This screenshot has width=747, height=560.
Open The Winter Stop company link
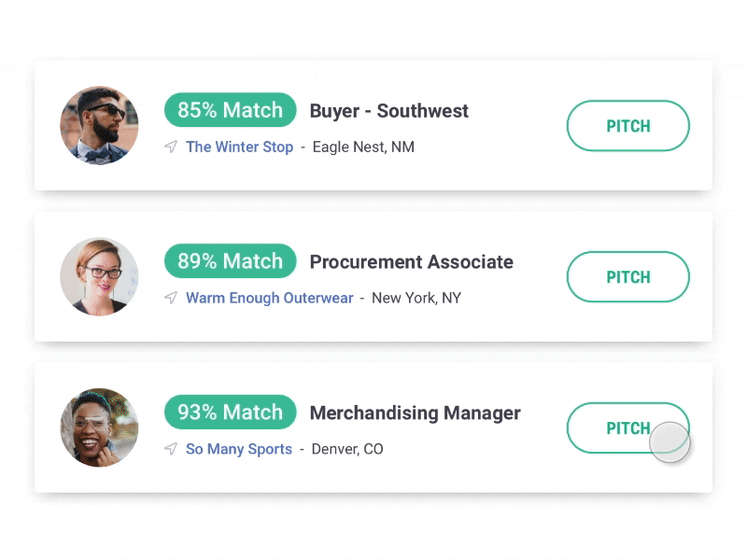[239, 147]
